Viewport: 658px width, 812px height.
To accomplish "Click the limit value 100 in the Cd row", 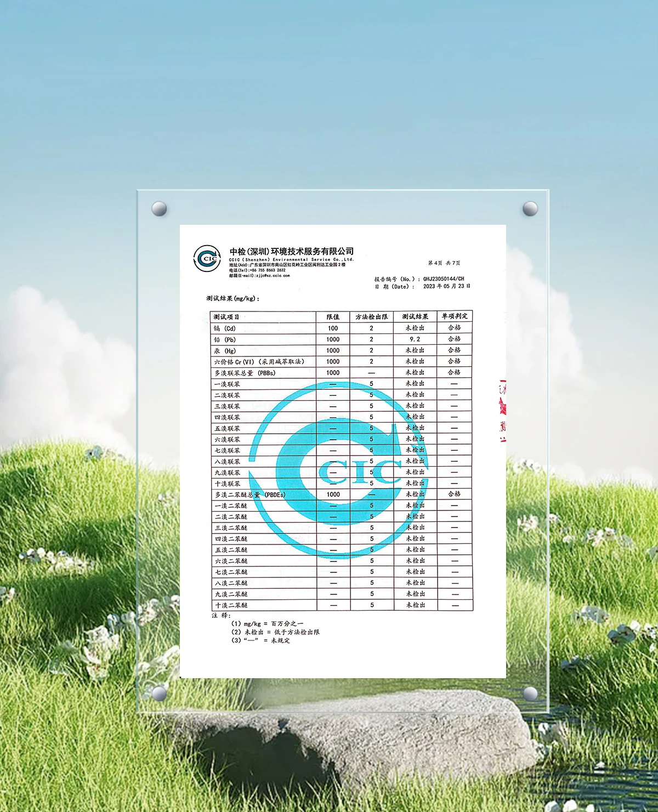I will click(333, 328).
